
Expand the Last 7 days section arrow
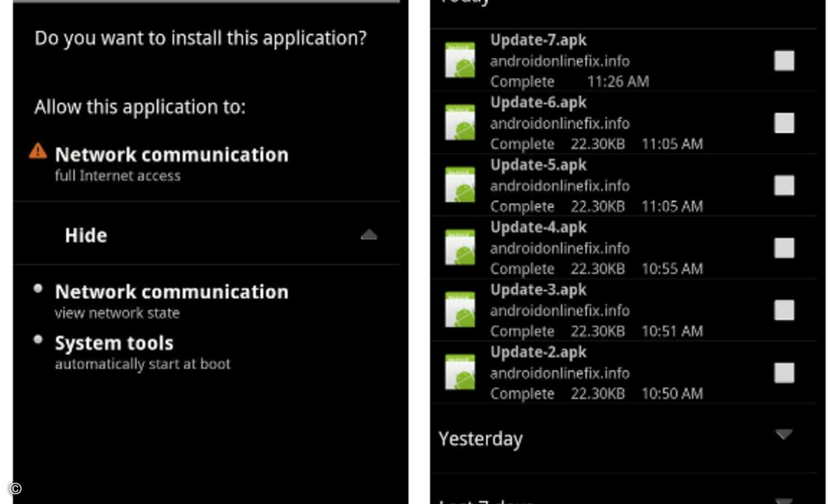(x=784, y=500)
